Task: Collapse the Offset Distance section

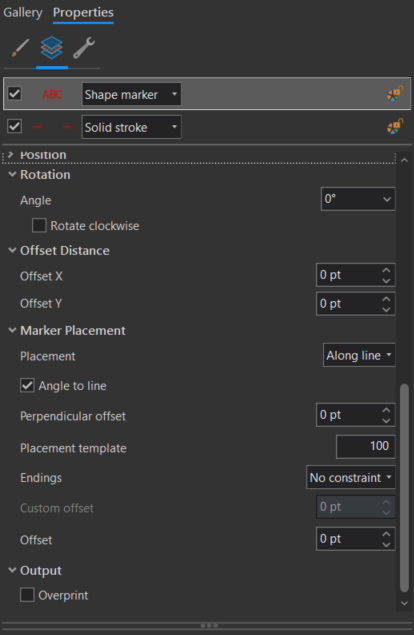Action: (x=12, y=250)
